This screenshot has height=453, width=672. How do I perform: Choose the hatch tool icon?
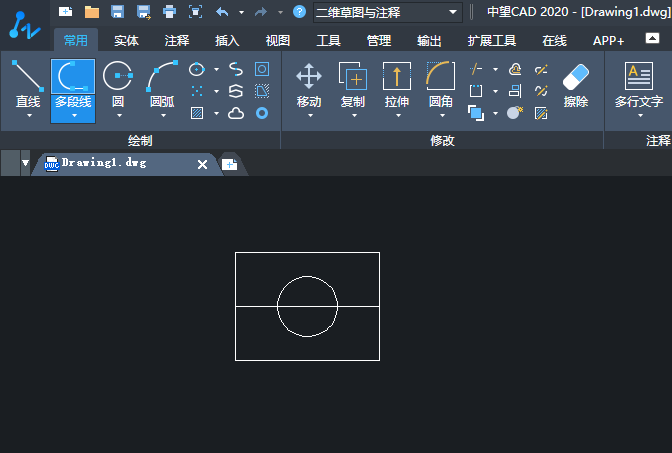point(197,113)
